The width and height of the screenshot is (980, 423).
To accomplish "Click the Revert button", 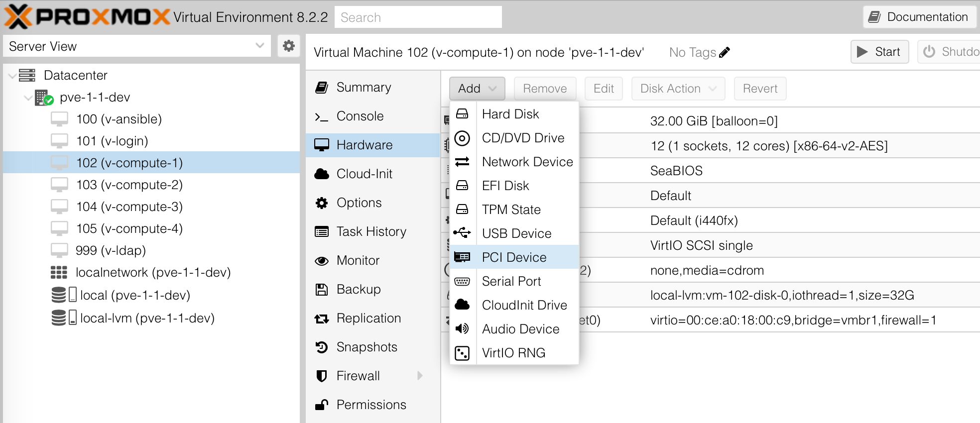I will [x=760, y=89].
